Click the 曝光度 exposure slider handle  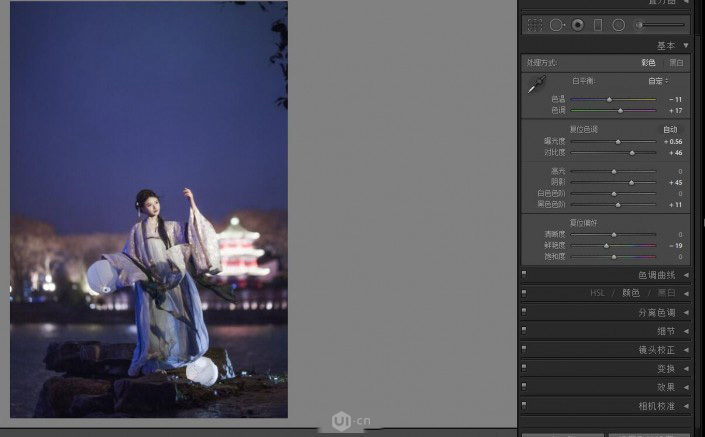pos(618,142)
